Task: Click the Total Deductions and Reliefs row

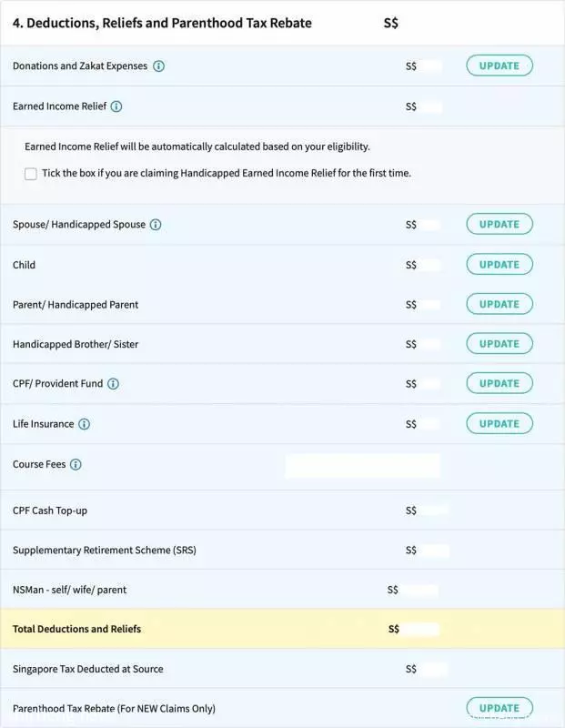Action: coord(282,629)
